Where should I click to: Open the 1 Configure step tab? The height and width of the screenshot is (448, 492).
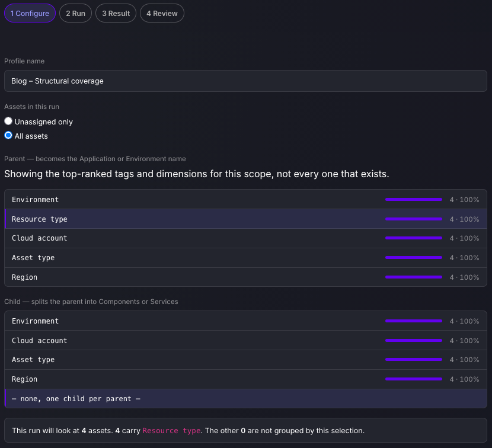tap(30, 13)
